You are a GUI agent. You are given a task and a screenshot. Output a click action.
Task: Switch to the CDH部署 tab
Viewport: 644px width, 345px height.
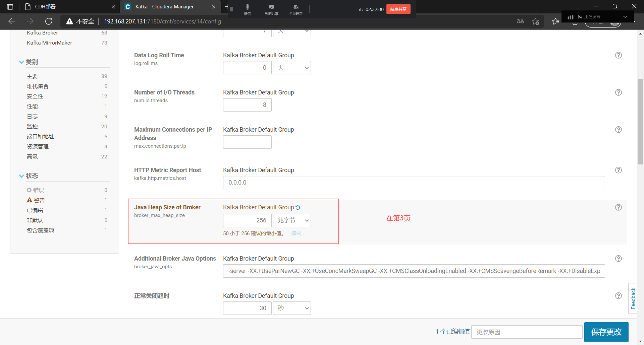[69, 7]
